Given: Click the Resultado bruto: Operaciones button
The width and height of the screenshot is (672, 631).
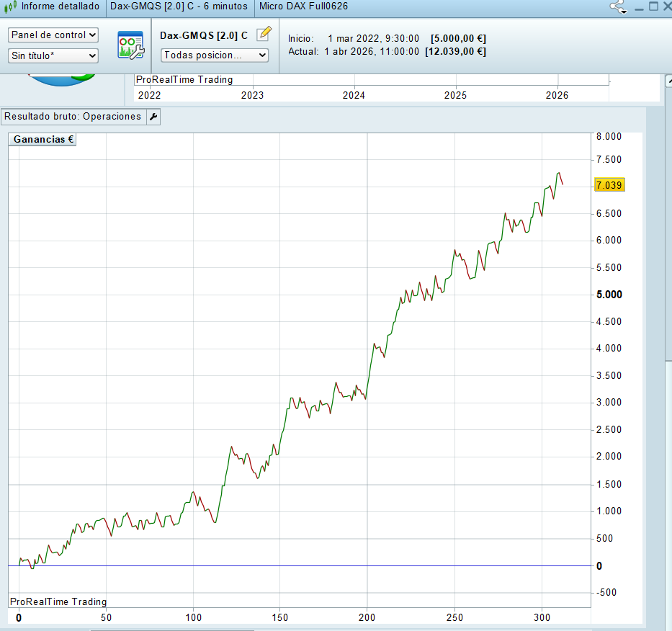Looking at the screenshot, I should [x=73, y=117].
